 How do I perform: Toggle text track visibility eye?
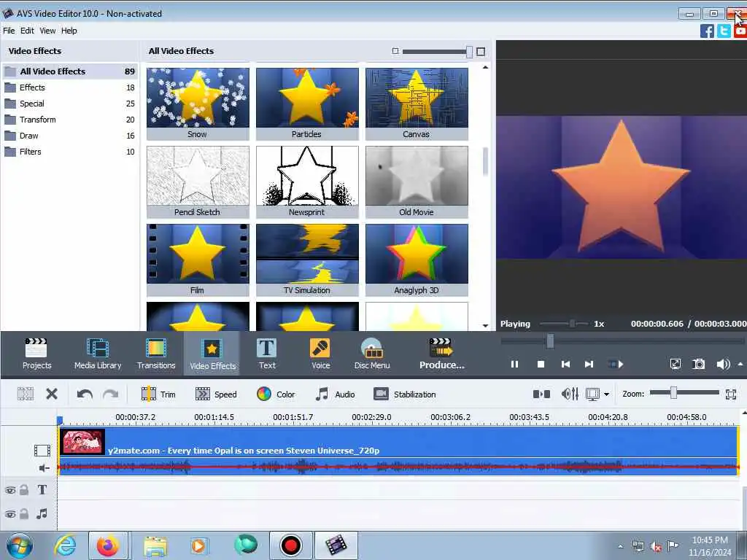tap(10, 490)
